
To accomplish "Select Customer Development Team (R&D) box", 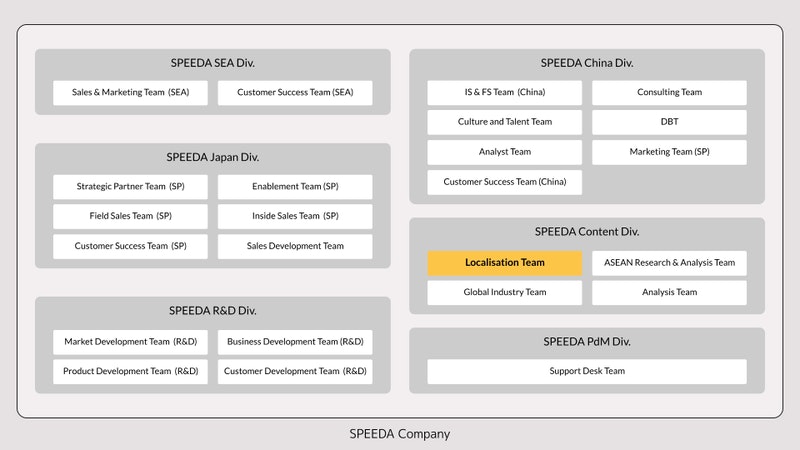I will [295, 371].
